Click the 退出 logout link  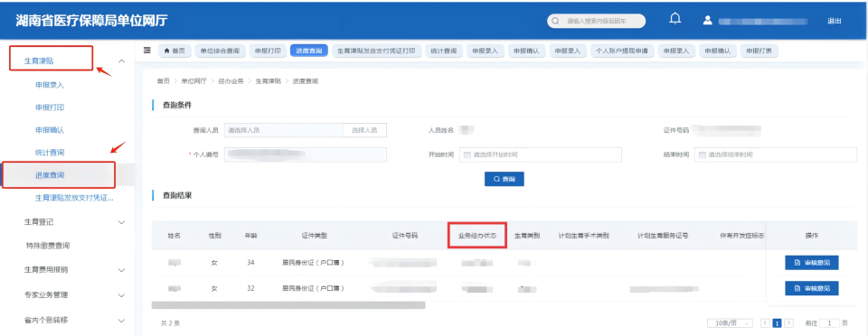point(835,21)
